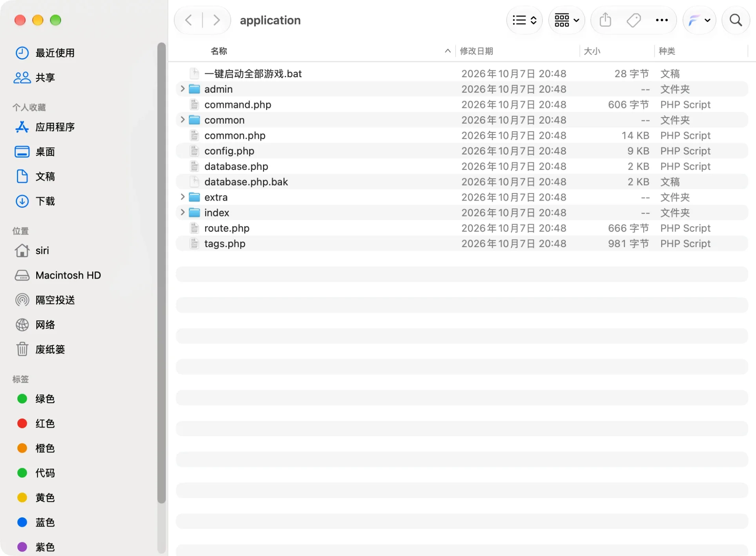Select the route.php file
This screenshot has height=556, width=756.
coord(462,228)
